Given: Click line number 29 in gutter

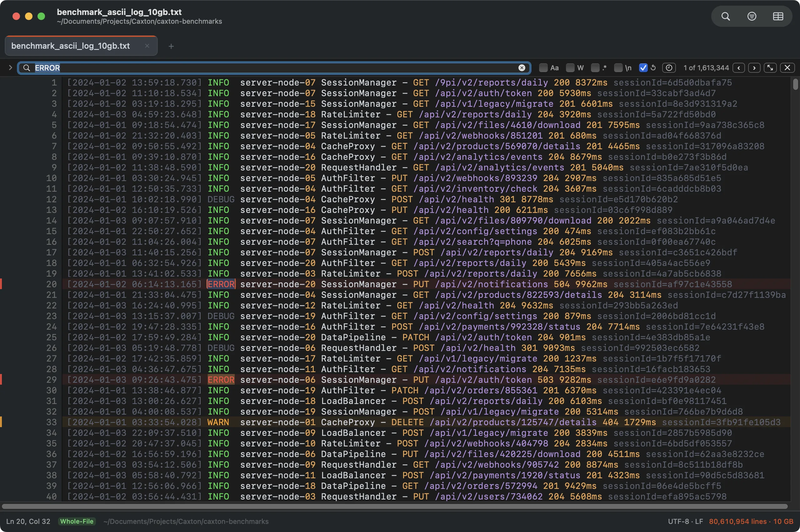Looking at the screenshot, I should (52, 380).
